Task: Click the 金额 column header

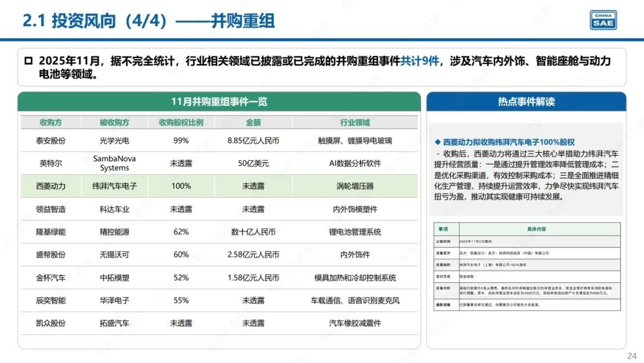Action: click(x=253, y=122)
